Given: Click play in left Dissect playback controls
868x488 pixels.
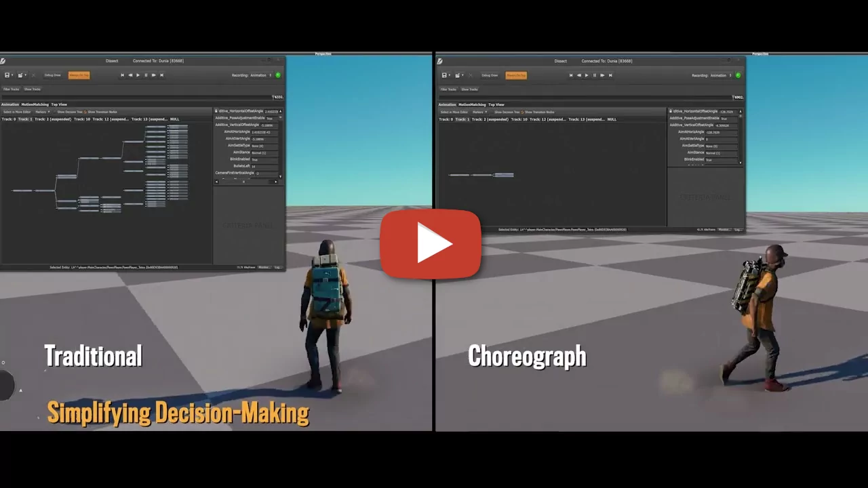Looking at the screenshot, I should click(138, 75).
